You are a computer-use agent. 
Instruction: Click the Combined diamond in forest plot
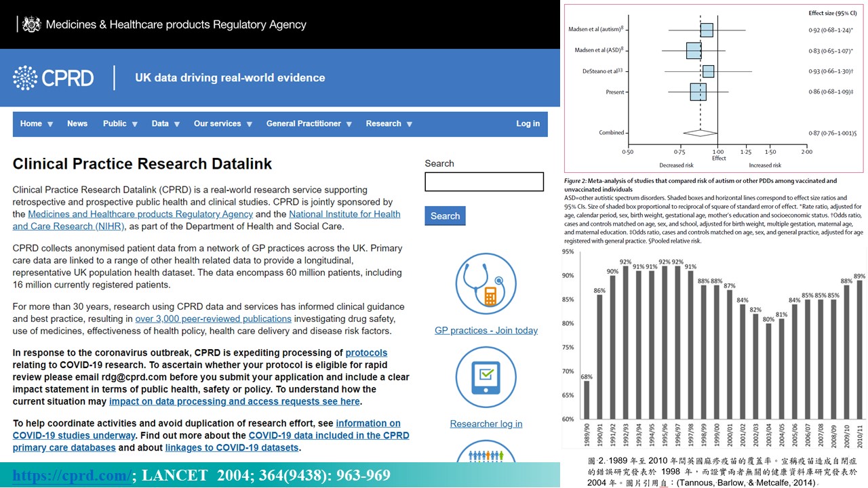[x=700, y=133]
